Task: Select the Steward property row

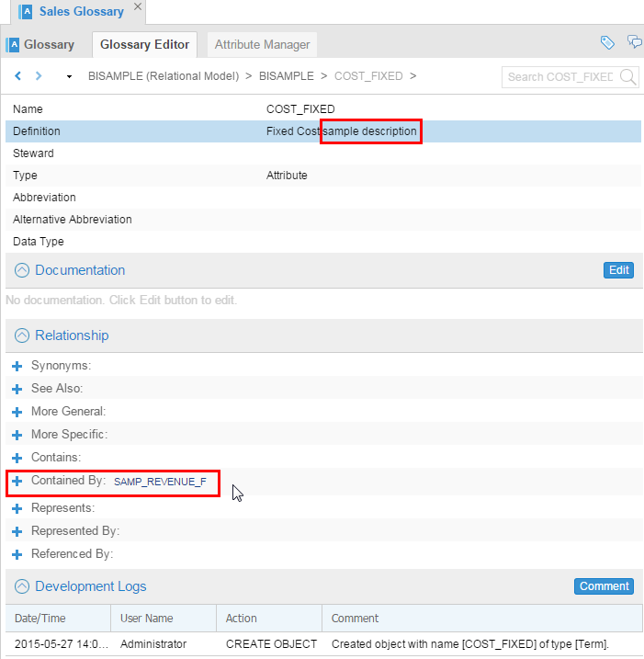Action: (323, 153)
